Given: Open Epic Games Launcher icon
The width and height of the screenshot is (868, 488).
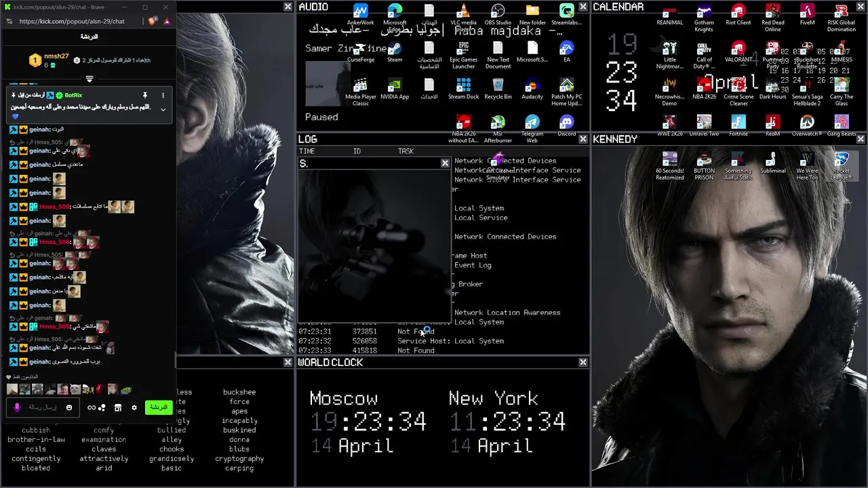Looking at the screenshot, I should (x=464, y=56).
